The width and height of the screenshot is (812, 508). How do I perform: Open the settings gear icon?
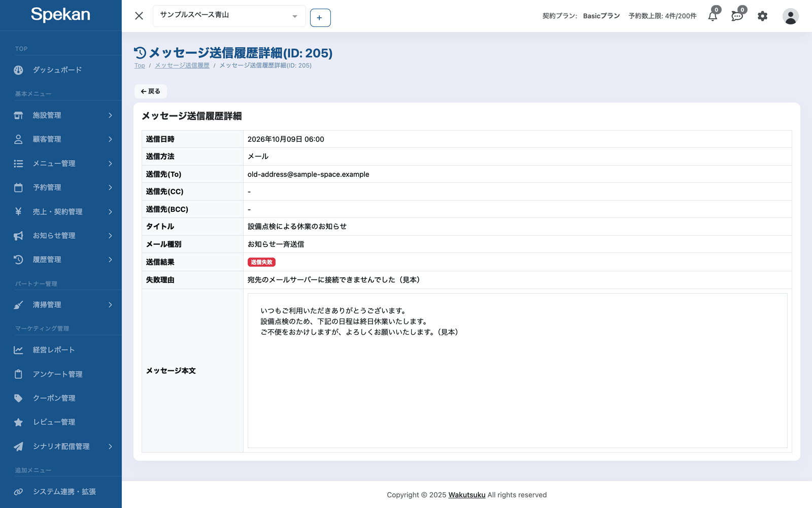coord(762,16)
